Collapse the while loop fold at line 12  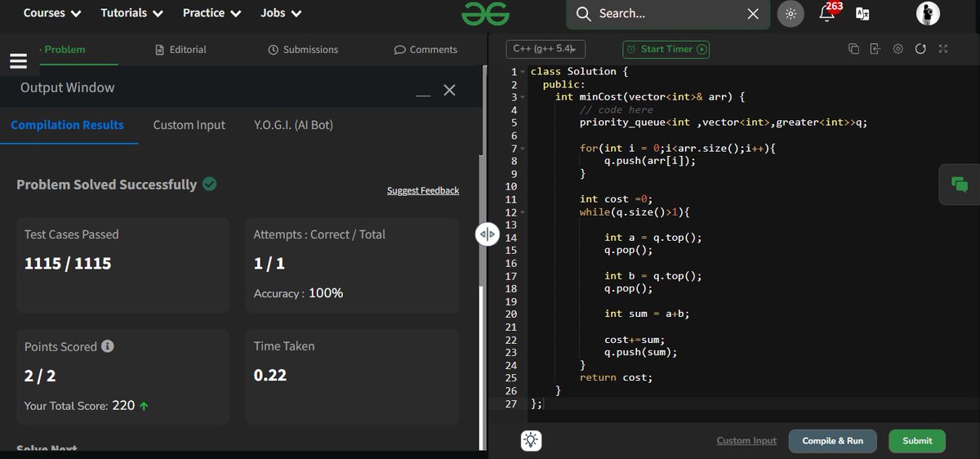tap(523, 212)
